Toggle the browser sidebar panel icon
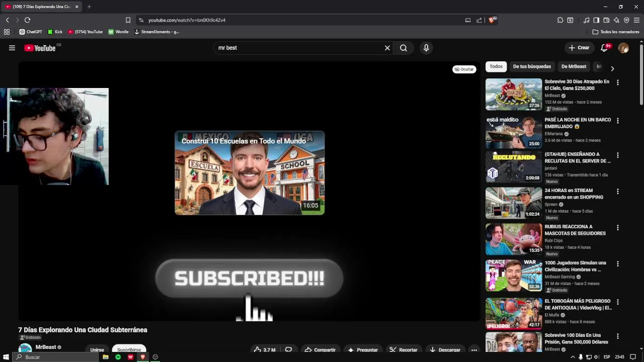The width and height of the screenshot is (644, 362). 596,20
